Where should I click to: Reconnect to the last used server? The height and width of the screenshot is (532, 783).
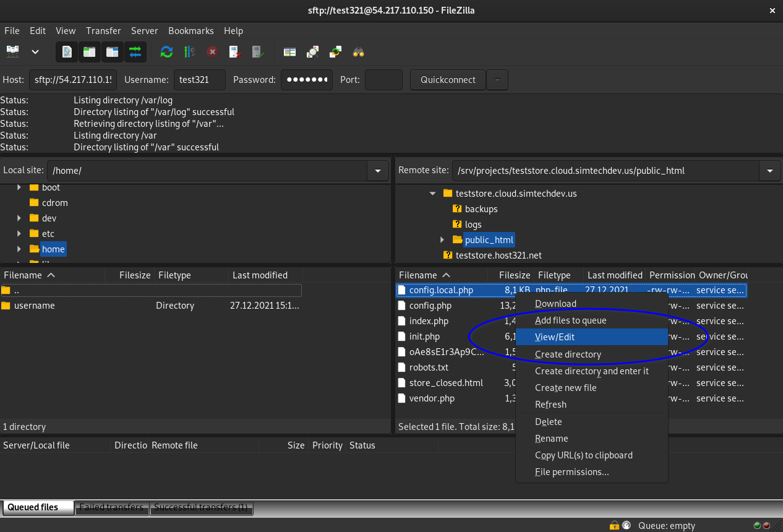[x=258, y=52]
